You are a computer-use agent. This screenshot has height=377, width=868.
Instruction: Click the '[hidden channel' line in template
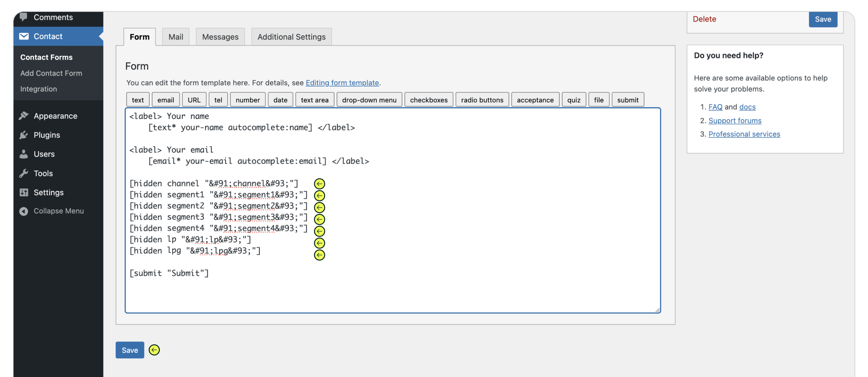pyautogui.click(x=214, y=183)
